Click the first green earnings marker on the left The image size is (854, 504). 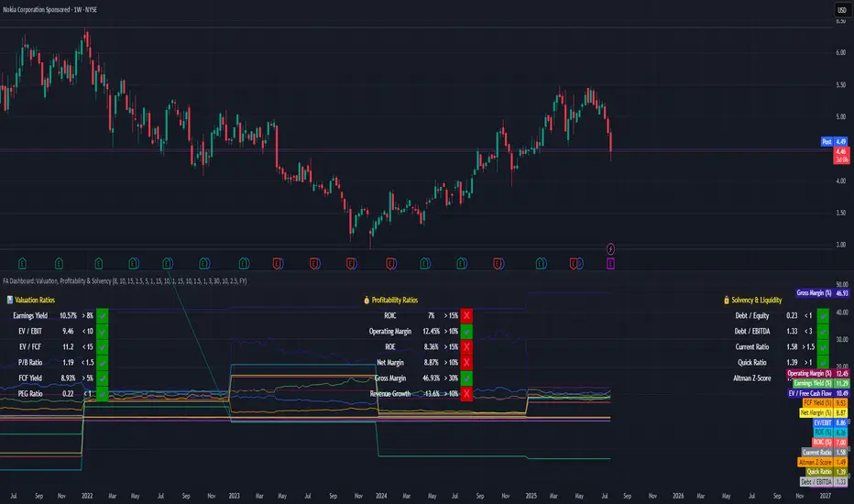(x=22, y=264)
